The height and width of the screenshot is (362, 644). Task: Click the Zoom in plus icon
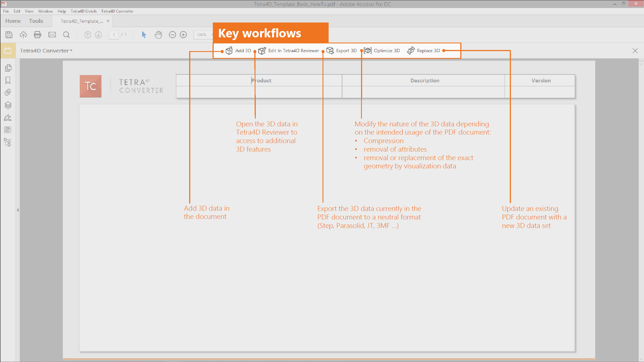(183, 35)
